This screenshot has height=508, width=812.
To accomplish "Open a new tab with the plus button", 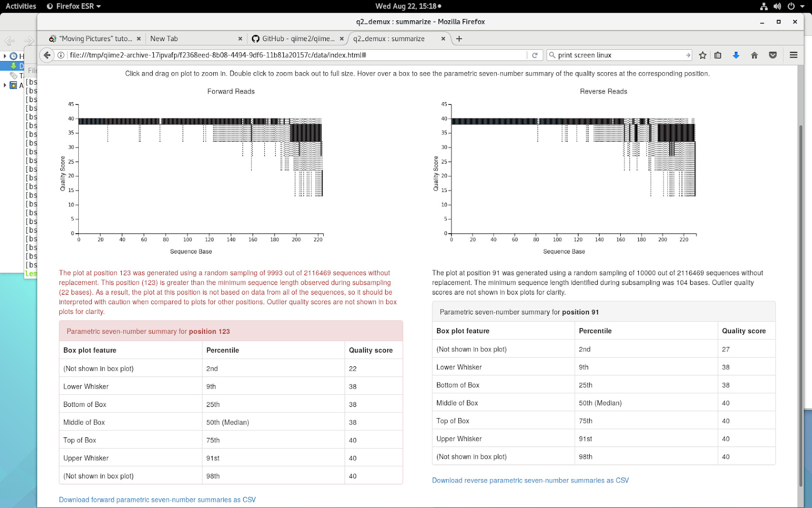I will pyautogui.click(x=459, y=39).
